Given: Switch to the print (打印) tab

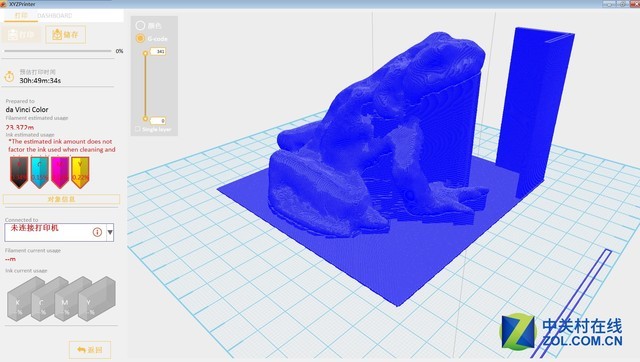Looking at the screenshot, I should (21, 16).
